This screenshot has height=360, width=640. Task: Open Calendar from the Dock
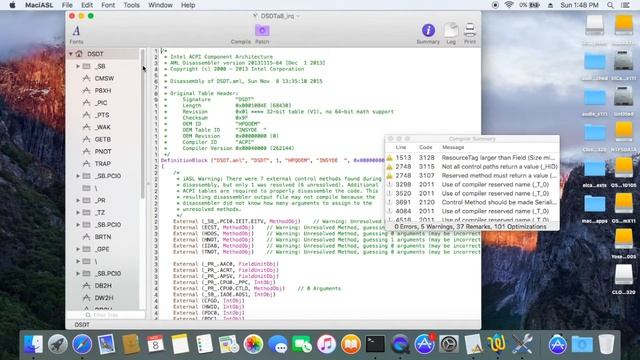click(x=156, y=344)
